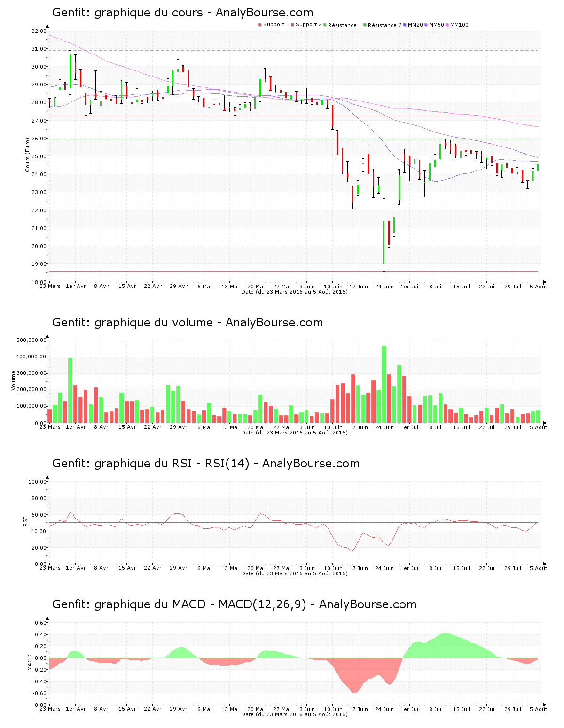Screen dimensions: 564x728
Task: Select the "MM100" legend label
Action: click(460, 25)
